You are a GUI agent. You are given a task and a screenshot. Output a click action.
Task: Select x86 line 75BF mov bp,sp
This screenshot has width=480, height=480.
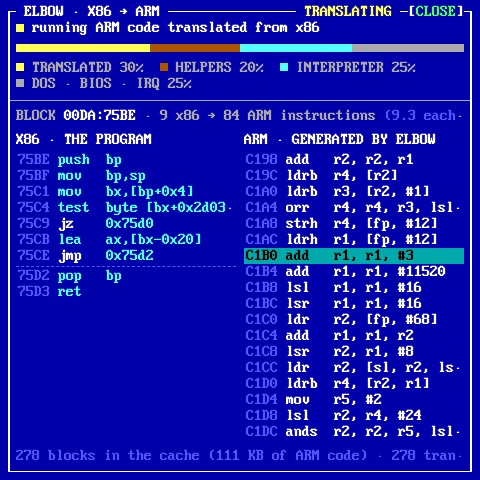pyautogui.click(x=126, y=175)
